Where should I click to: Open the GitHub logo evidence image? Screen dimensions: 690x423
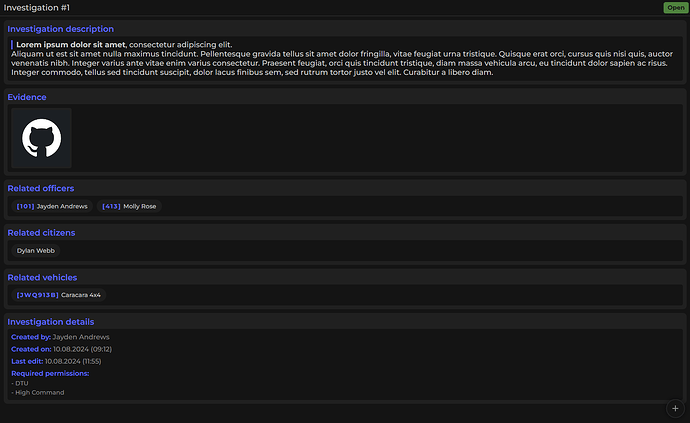pyautogui.click(x=41, y=138)
